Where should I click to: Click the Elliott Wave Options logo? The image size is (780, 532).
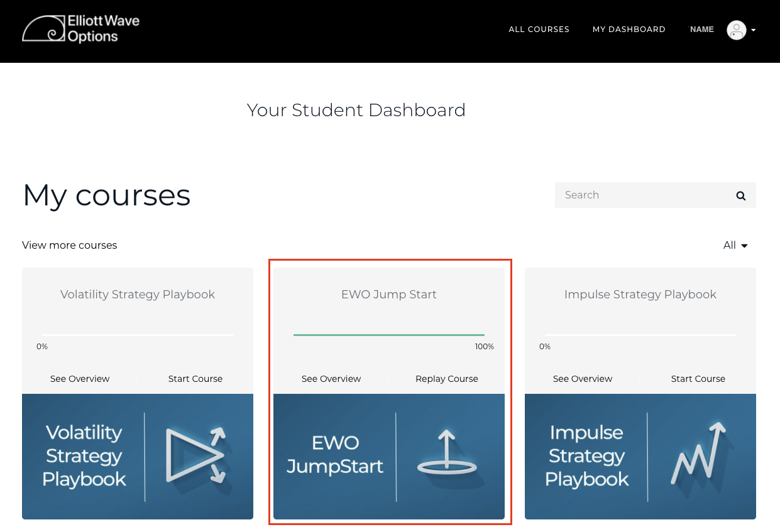click(x=80, y=29)
